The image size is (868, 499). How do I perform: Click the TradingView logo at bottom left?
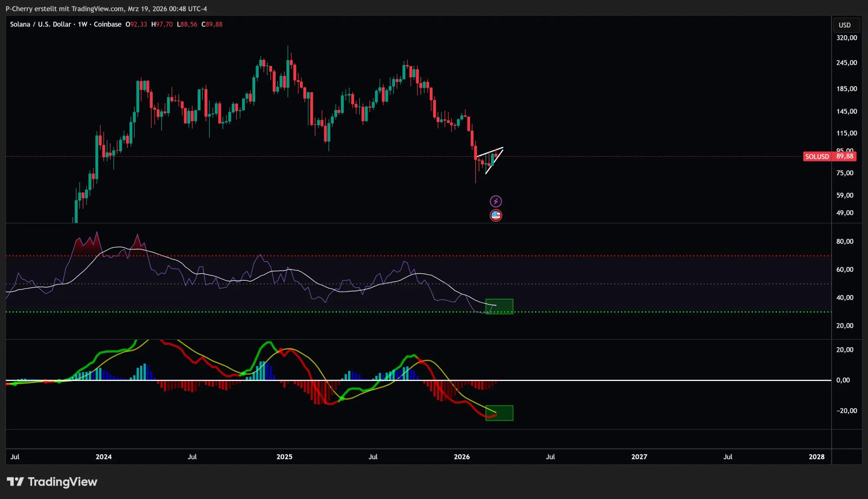52,482
